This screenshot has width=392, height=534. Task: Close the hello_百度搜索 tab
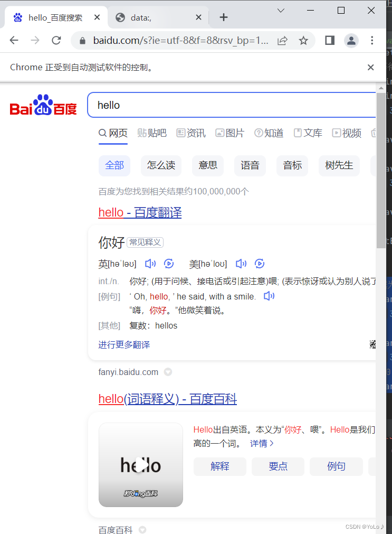pos(97,17)
